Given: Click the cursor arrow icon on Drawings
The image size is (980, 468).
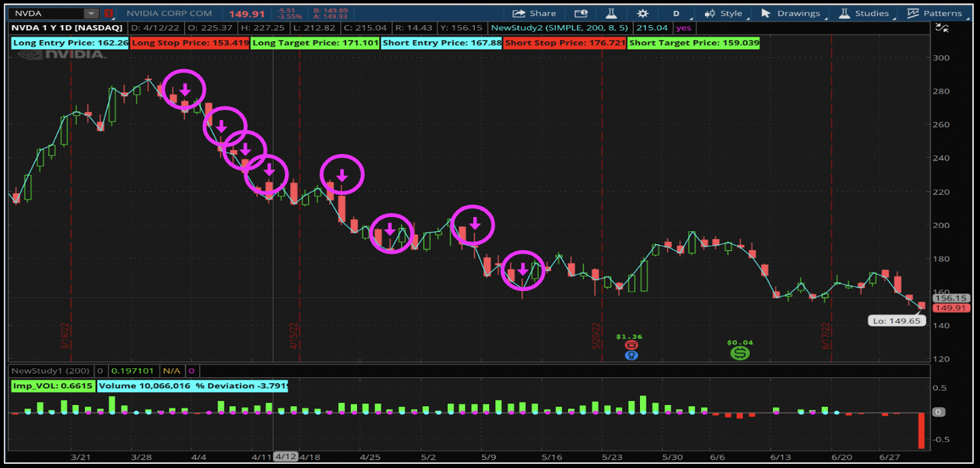Looking at the screenshot, I should pos(766,13).
